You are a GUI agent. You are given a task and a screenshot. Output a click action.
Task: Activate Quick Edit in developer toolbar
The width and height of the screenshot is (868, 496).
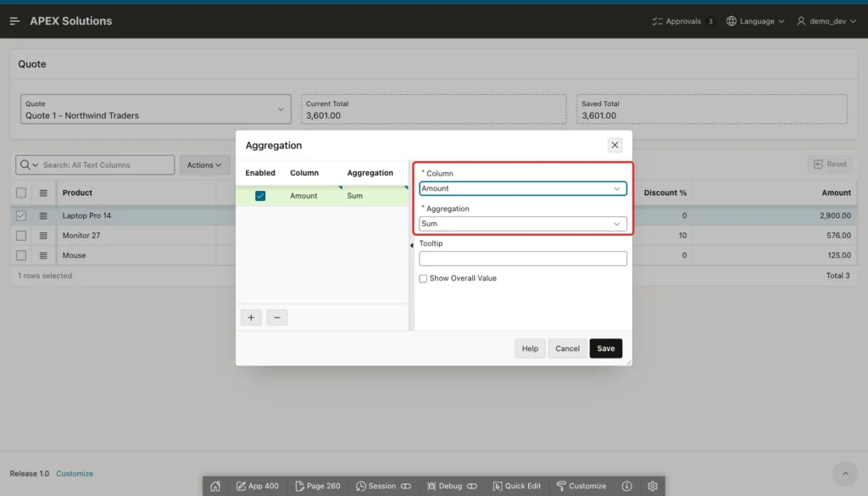pos(516,486)
